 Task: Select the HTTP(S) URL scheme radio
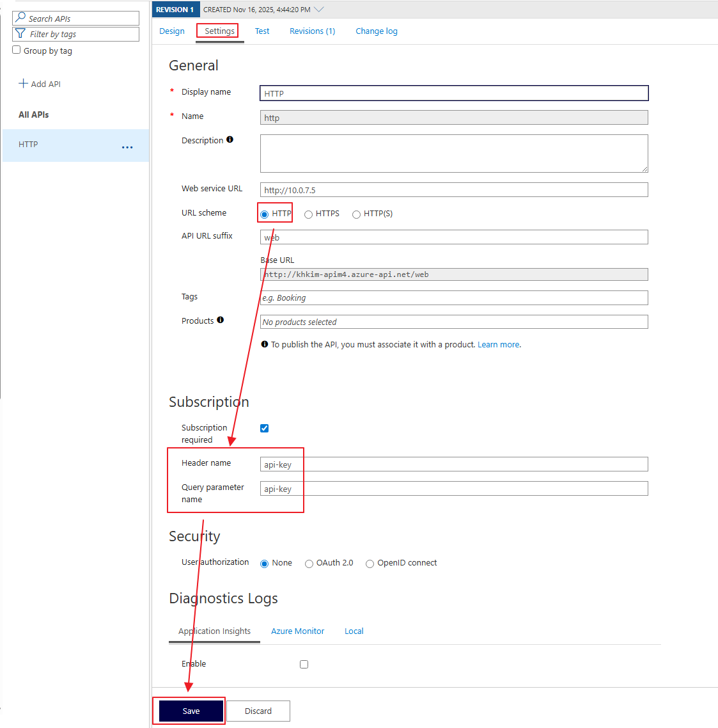357,214
